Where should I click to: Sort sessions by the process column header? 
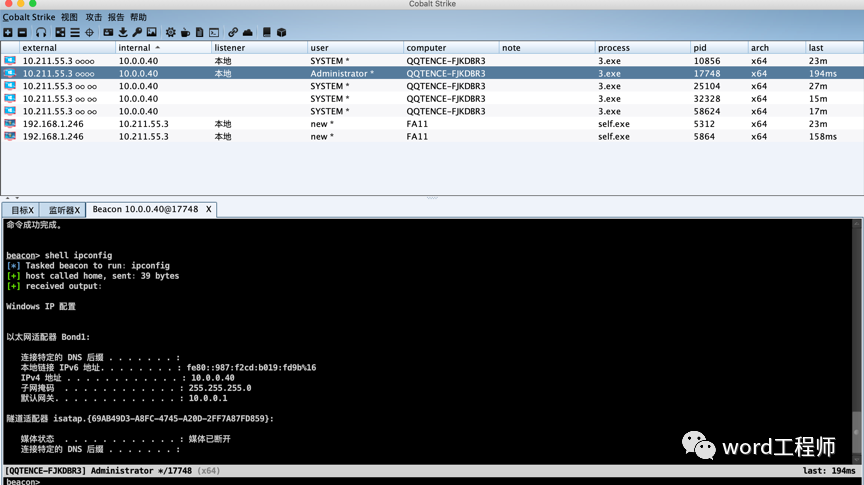[x=642, y=48]
